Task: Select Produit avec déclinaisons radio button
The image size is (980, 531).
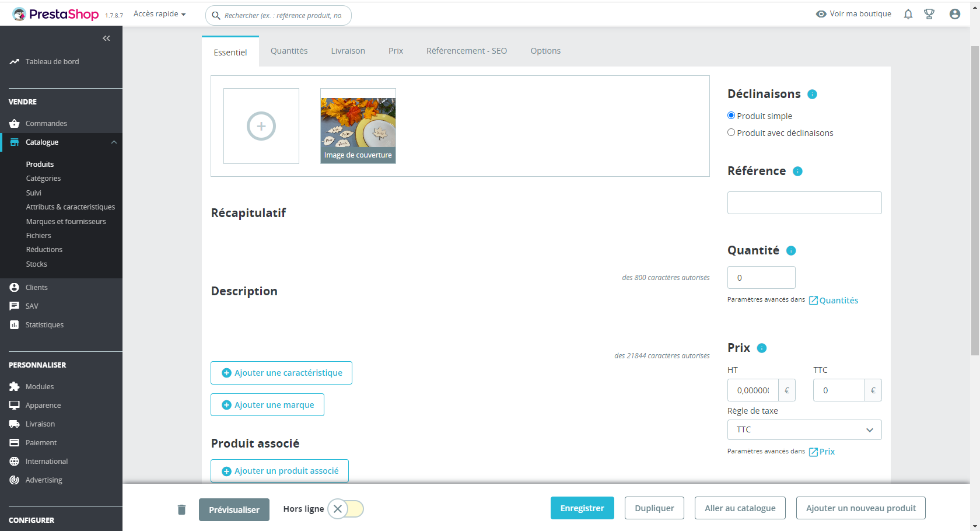Action: [x=731, y=132]
